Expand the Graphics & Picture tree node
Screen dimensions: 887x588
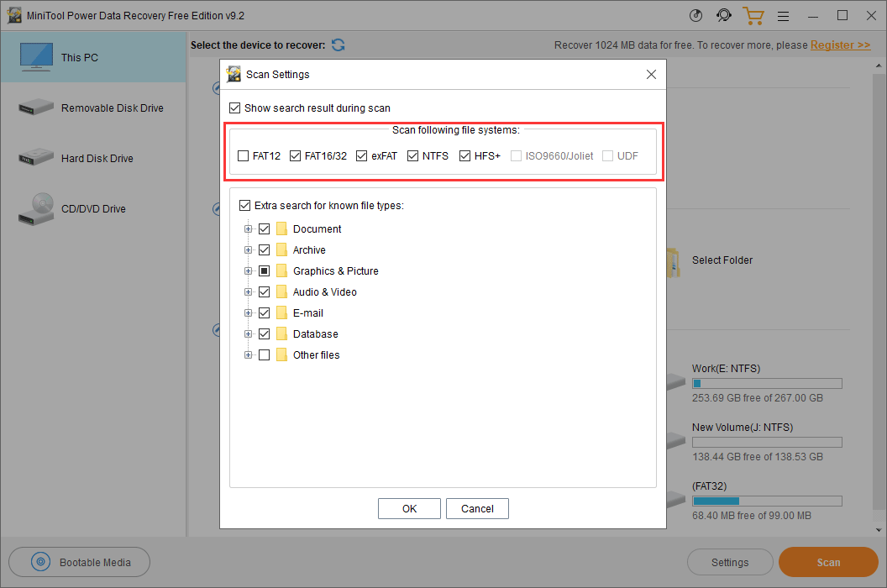pyautogui.click(x=248, y=271)
